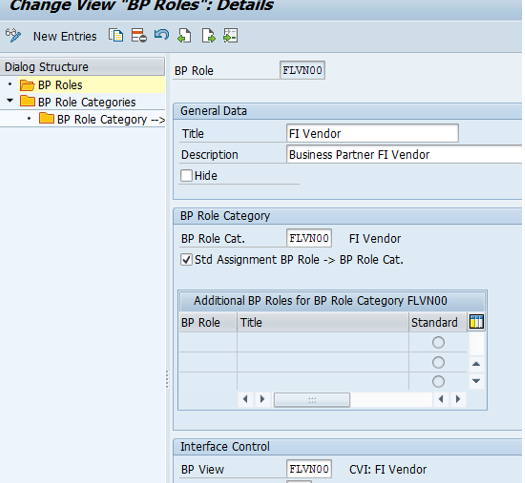Click left arrow of Title column scrollbar
The image size is (525, 483).
coord(245,399)
